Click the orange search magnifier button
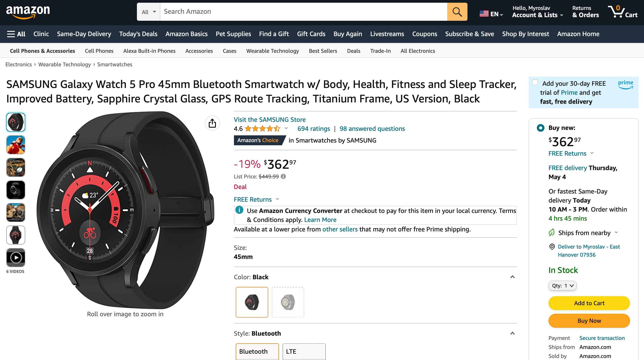This screenshot has width=644, height=360. coord(457,12)
